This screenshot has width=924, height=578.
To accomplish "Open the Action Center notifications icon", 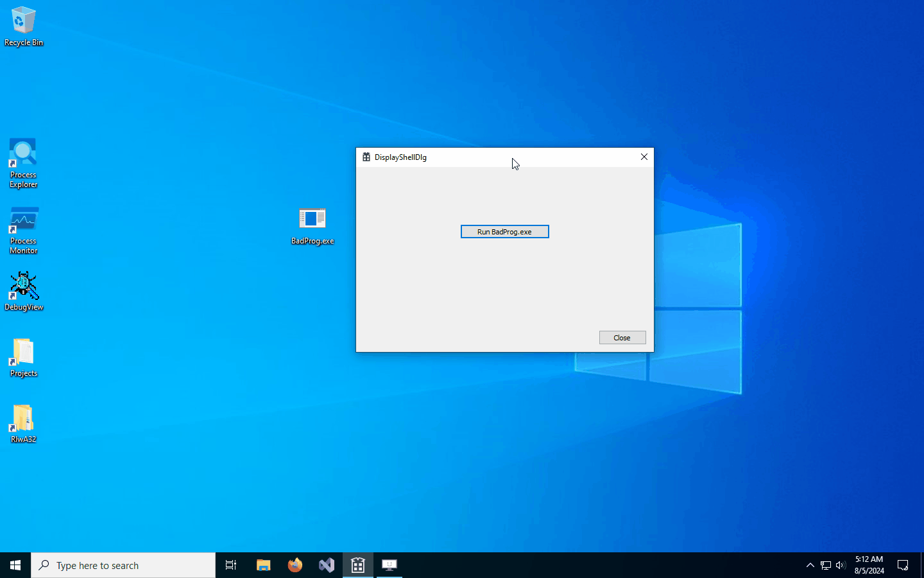I will 903,565.
